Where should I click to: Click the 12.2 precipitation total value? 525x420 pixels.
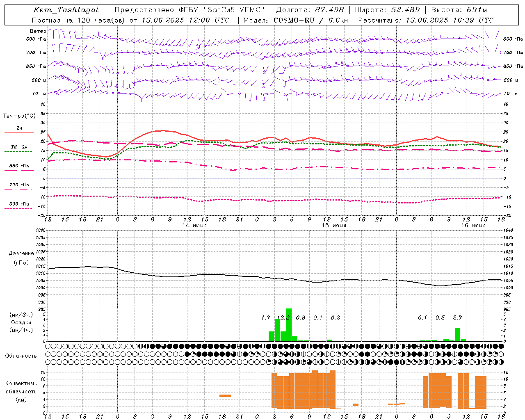[283, 317]
